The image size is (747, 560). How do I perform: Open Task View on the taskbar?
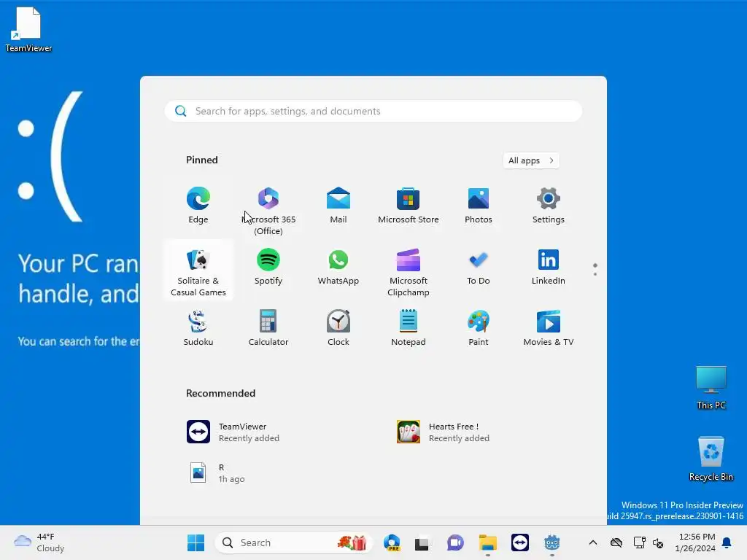pyautogui.click(x=422, y=542)
